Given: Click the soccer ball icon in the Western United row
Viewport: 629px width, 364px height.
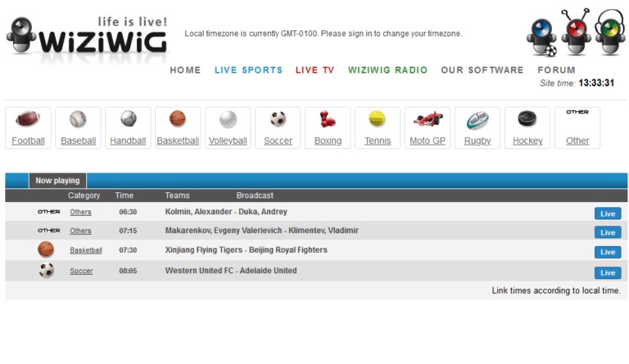Looking at the screenshot, I should click(47, 270).
